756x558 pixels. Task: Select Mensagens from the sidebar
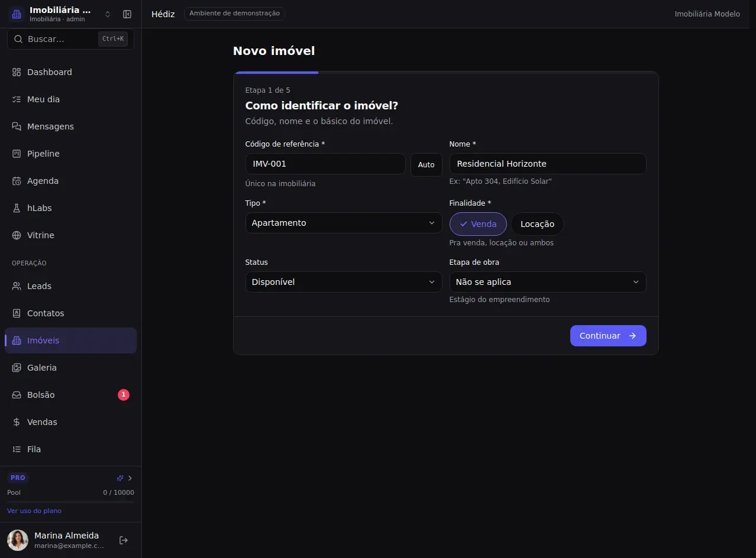(71, 126)
